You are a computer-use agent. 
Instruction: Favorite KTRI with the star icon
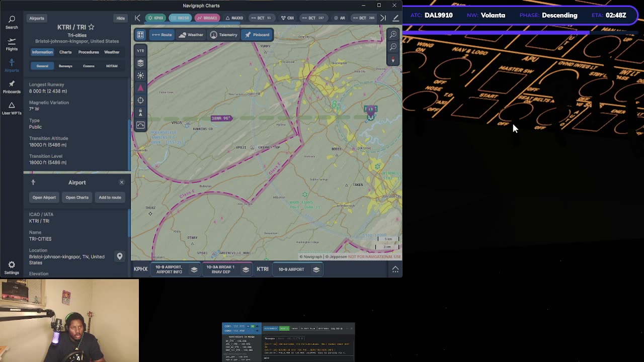click(91, 27)
